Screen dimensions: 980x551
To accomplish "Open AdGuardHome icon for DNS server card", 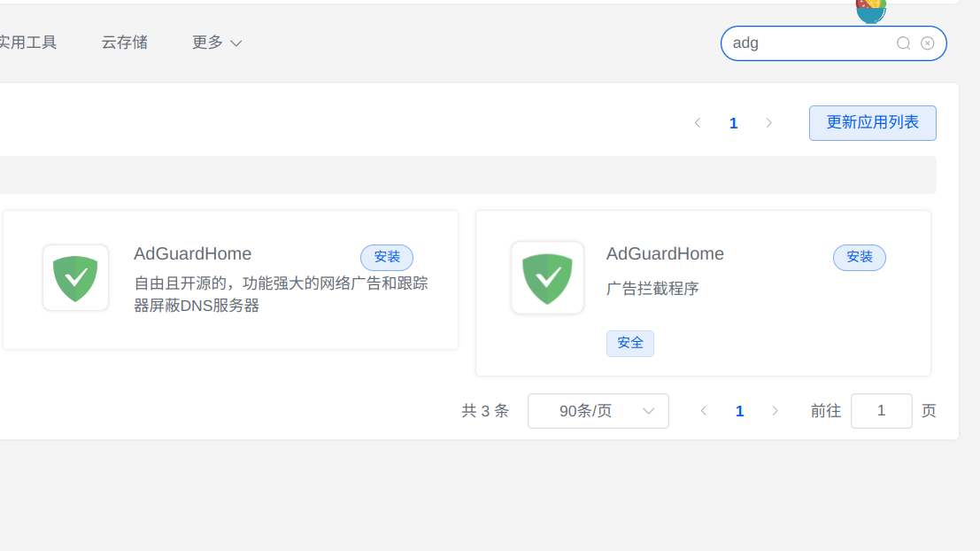I will (x=75, y=277).
